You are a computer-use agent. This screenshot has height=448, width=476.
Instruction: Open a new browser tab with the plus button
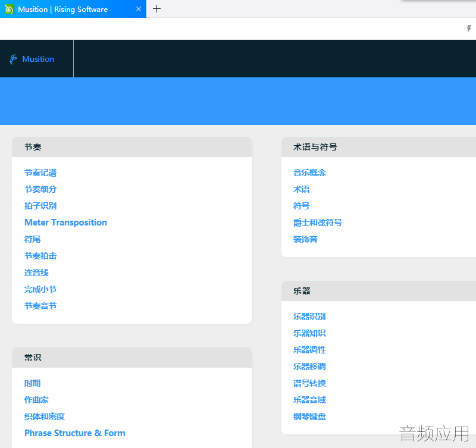(156, 9)
